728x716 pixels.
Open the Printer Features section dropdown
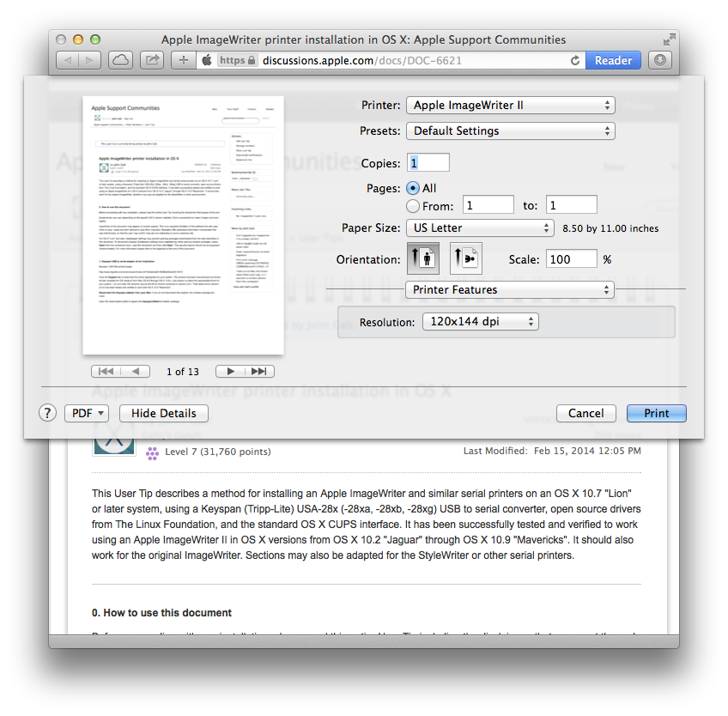(x=510, y=289)
